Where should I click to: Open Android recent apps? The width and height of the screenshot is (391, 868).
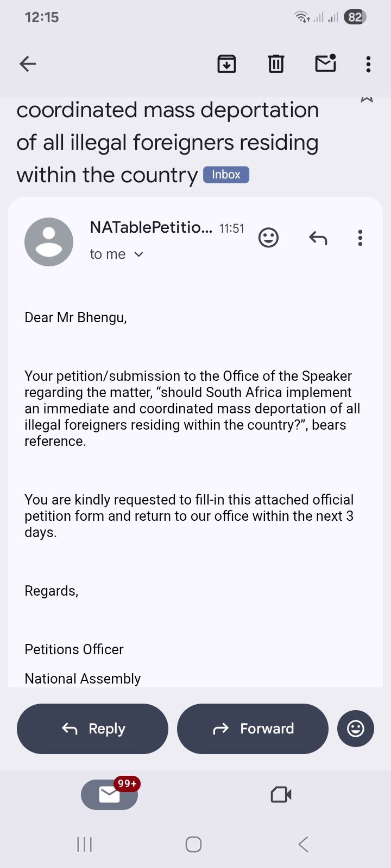pyautogui.click(x=85, y=844)
